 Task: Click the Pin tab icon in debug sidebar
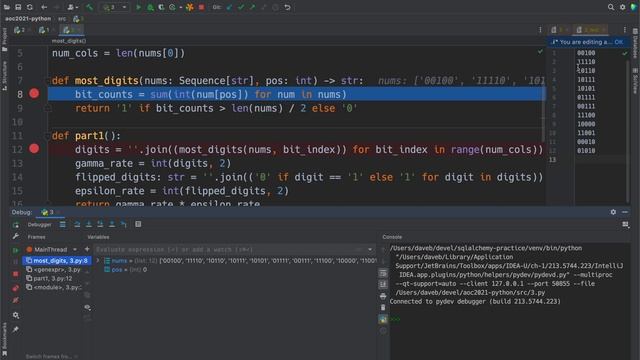point(16,329)
